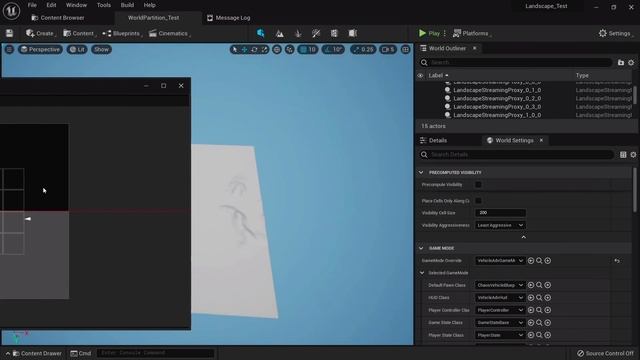640x360 pixels.
Task: Switch to Mesh Paint mode icon
Action: pyautogui.click(x=316, y=33)
